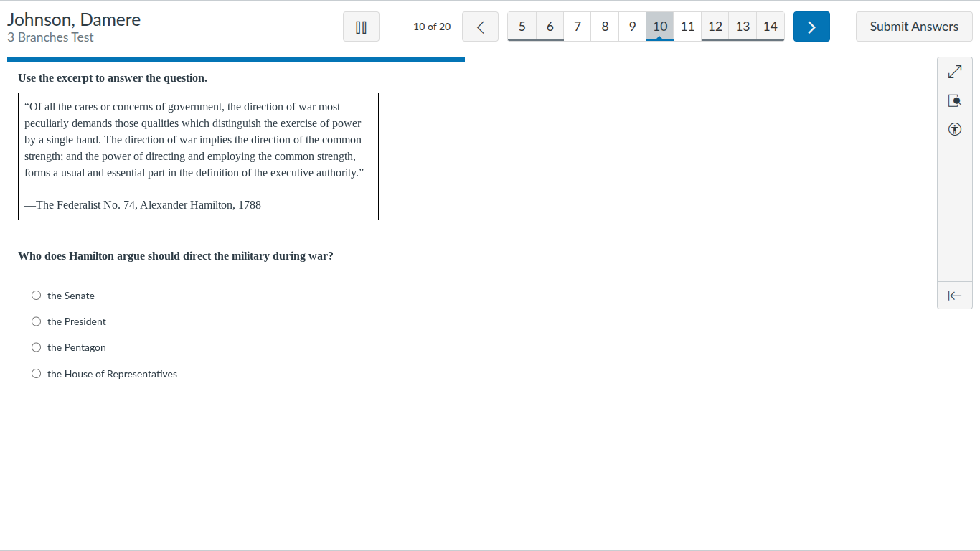Click the Federalist No. 74 excerpt box
The height and width of the screenshot is (551, 980).
pos(198,156)
